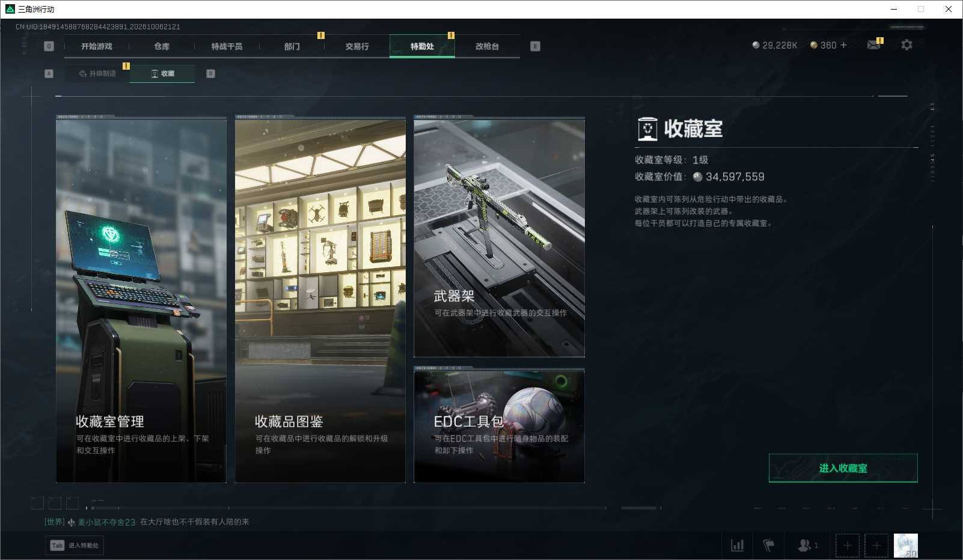Switch to the 升级制造 sub-tab
963x560 pixels.
pyautogui.click(x=97, y=73)
